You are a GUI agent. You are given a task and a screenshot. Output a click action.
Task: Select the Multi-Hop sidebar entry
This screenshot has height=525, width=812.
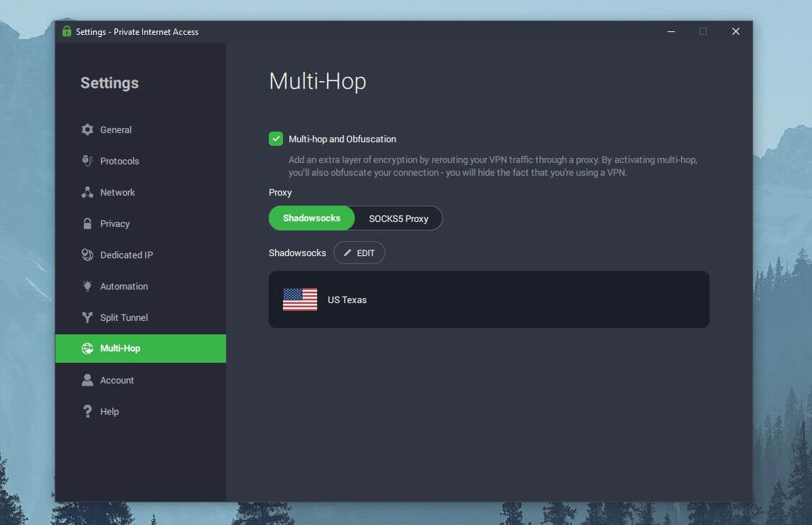pyautogui.click(x=141, y=349)
